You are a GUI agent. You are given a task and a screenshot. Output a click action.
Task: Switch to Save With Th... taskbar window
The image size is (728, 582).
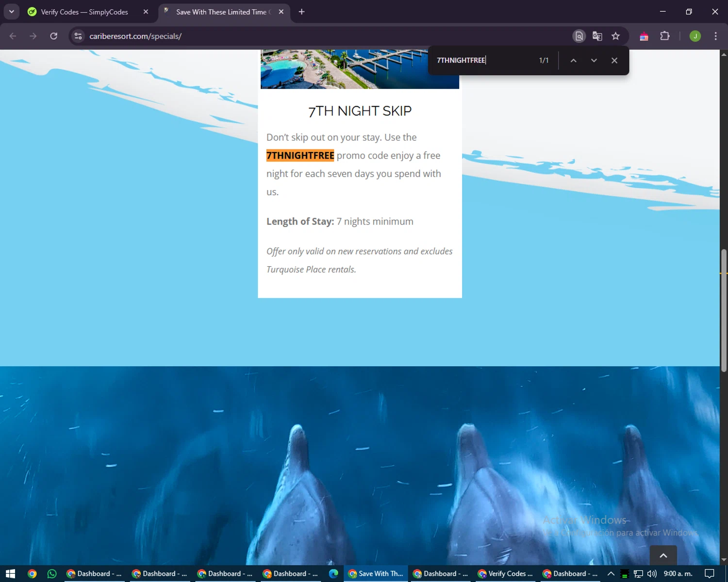(x=376, y=573)
